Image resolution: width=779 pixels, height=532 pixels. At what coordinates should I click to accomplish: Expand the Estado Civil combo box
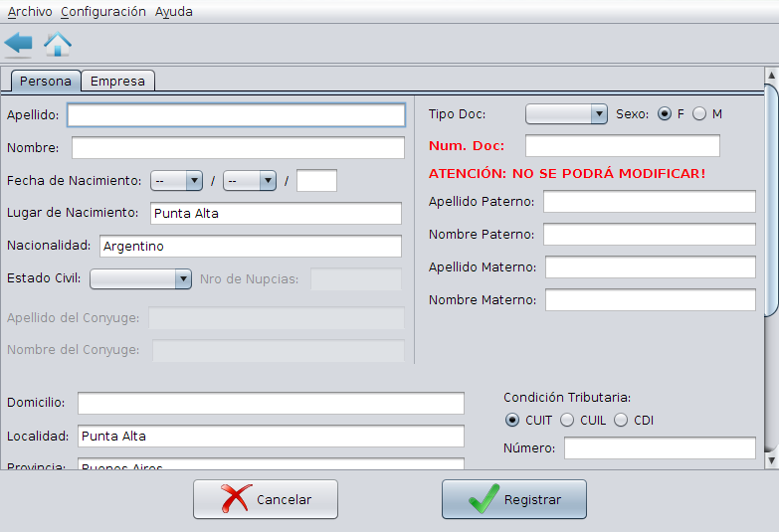tap(140, 279)
